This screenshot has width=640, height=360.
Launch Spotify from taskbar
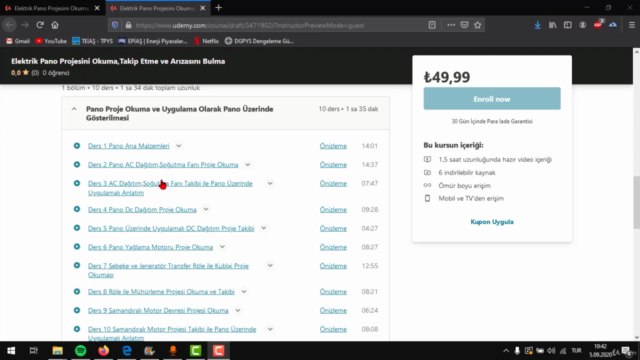pyautogui.click(x=80, y=351)
